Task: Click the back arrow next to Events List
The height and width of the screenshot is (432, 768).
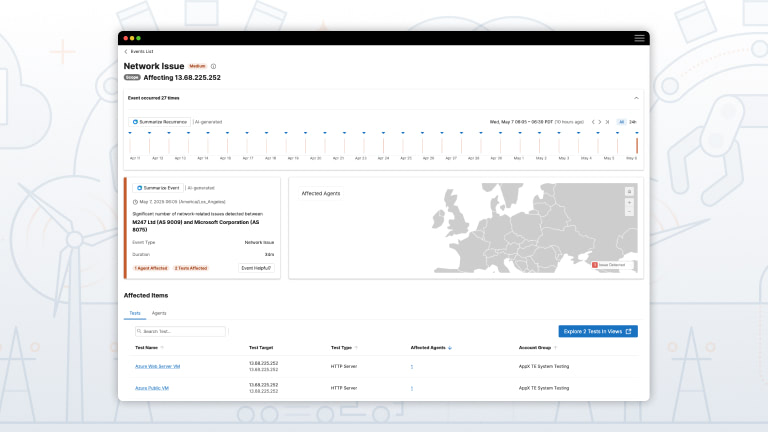Action: pyautogui.click(x=126, y=51)
